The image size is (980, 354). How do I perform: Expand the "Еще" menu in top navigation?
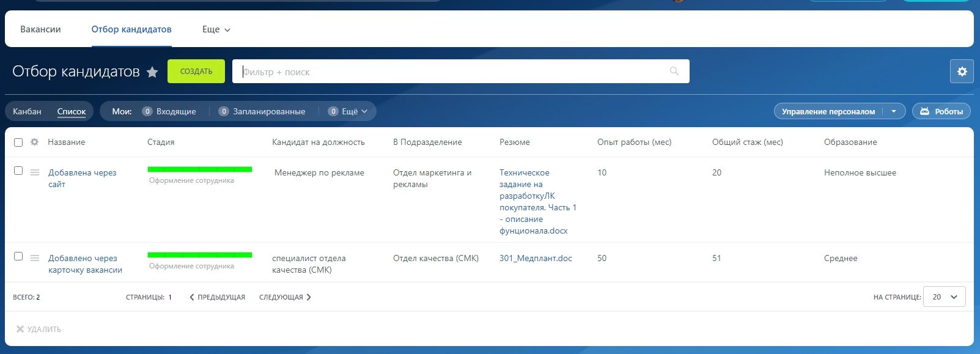click(x=216, y=29)
